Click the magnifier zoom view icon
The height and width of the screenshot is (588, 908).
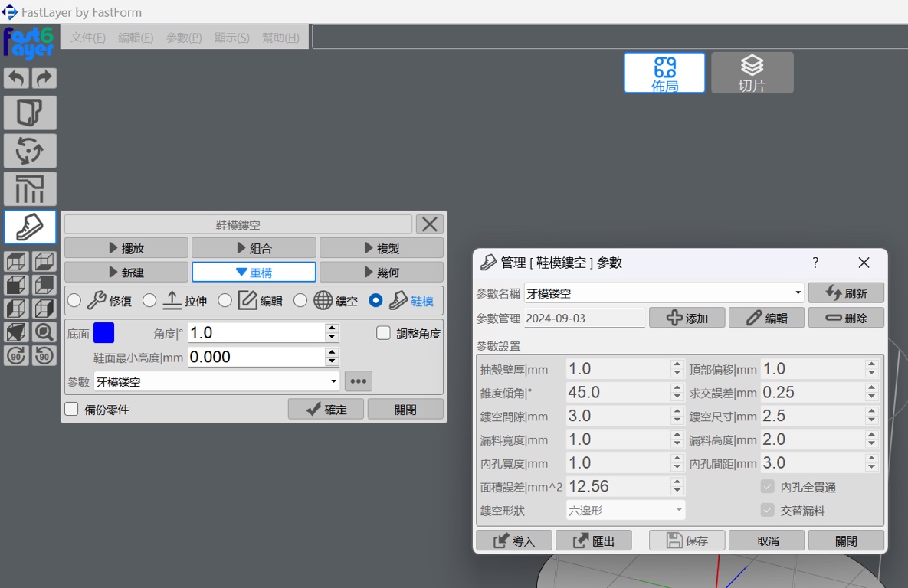click(44, 332)
